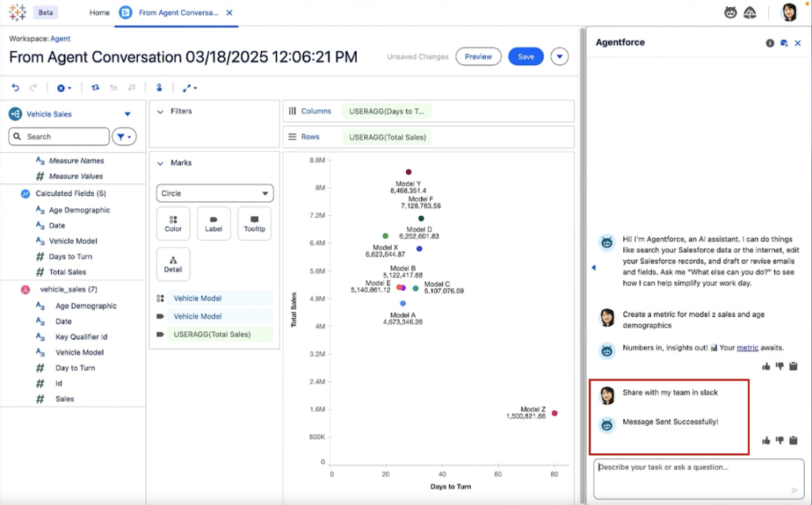Select the vehicle_sales (7) group
812x505 pixels.
[68, 289]
